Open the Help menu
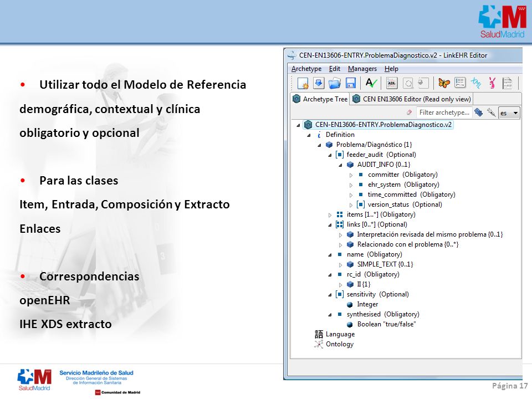Screen dimensions: 532x399 pyautogui.click(x=391, y=69)
